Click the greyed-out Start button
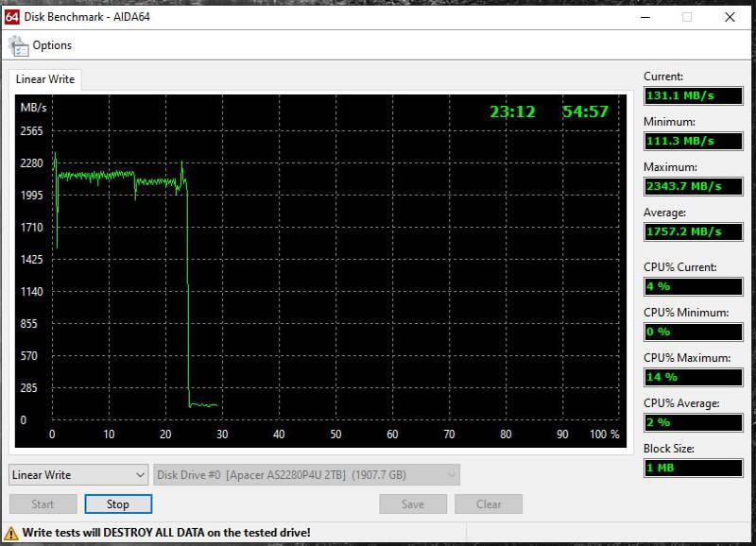The image size is (756, 546). [x=43, y=504]
